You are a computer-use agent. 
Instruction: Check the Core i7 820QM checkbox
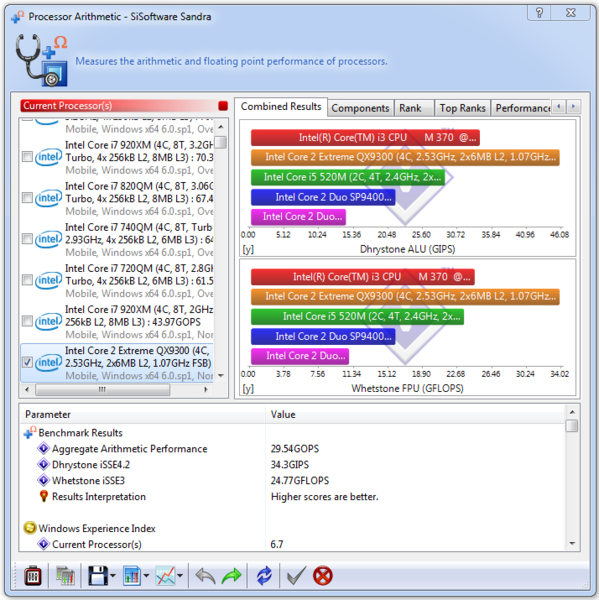point(27,198)
